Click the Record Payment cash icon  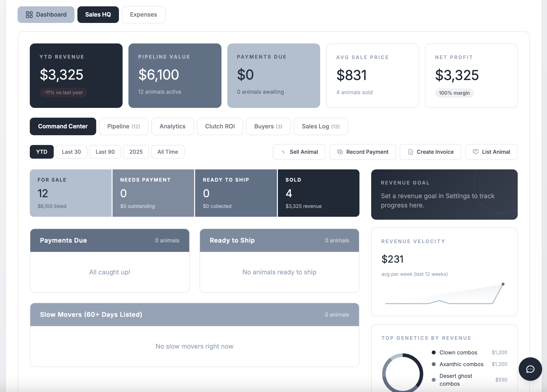[x=340, y=152]
